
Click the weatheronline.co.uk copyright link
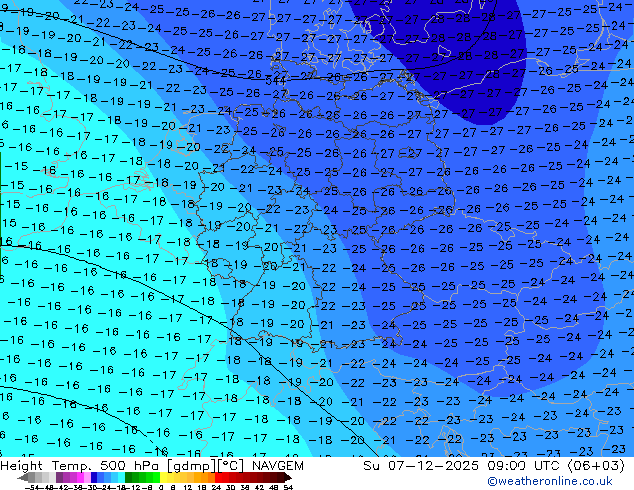coord(550,481)
